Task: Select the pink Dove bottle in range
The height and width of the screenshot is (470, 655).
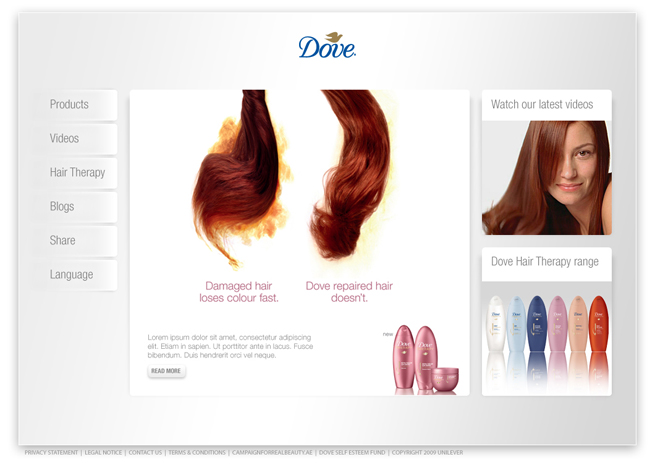Action: pyautogui.click(x=558, y=324)
